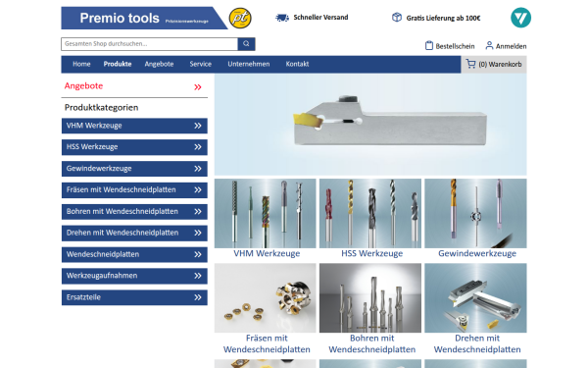Click Fräsen mit Wendeschneidplatten caption

tap(267, 344)
